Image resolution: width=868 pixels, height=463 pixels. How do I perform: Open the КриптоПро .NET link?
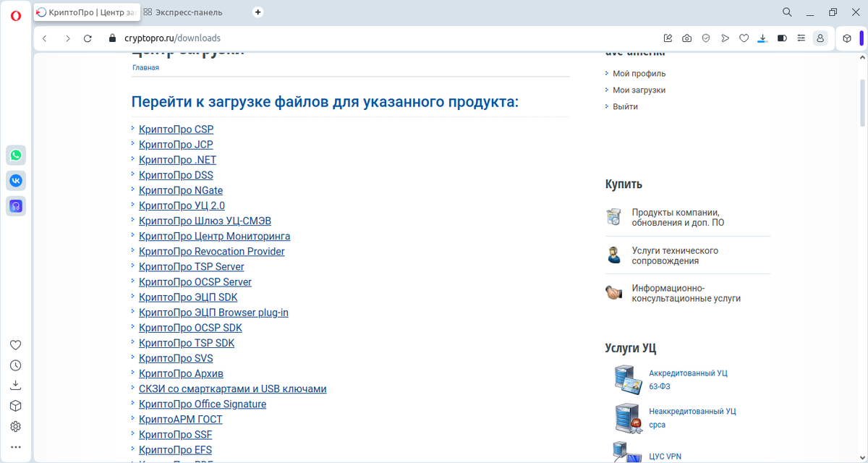click(x=177, y=160)
